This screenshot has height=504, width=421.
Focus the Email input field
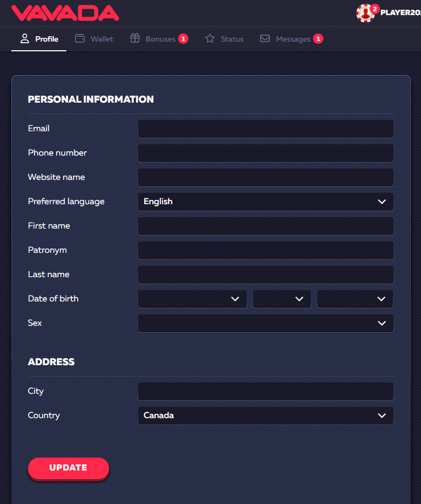coord(266,129)
